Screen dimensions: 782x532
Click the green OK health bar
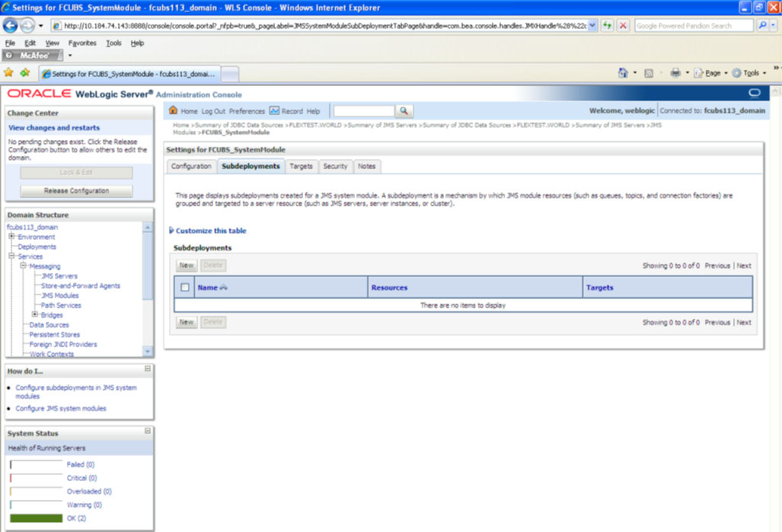(x=37, y=518)
